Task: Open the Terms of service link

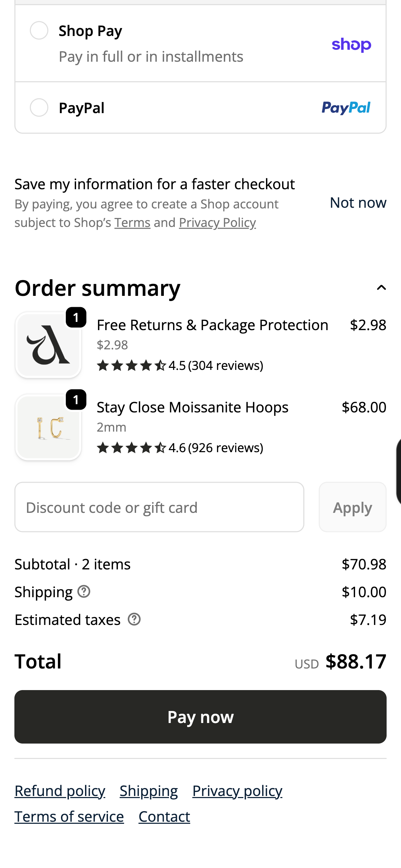Action: [69, 817]
